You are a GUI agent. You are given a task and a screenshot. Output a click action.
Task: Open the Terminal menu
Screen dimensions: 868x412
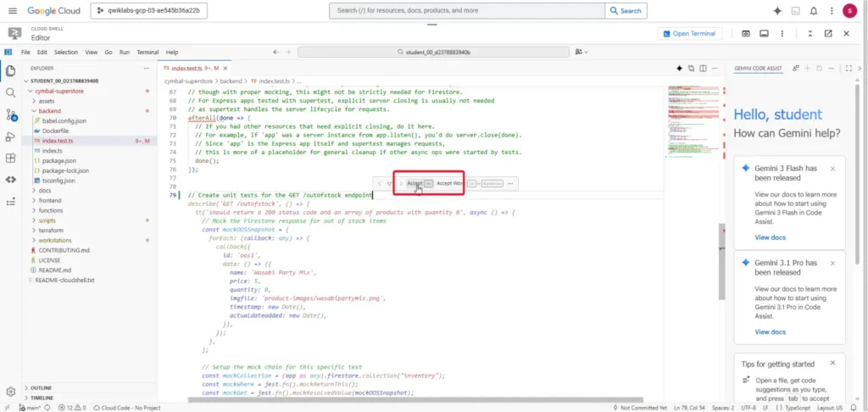147,52
